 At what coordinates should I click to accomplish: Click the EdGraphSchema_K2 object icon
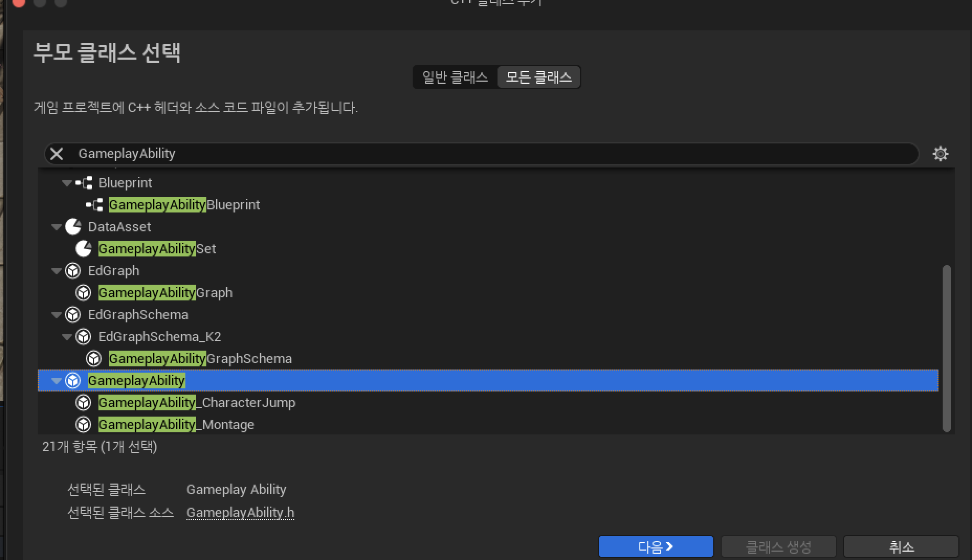pos(83,337)
